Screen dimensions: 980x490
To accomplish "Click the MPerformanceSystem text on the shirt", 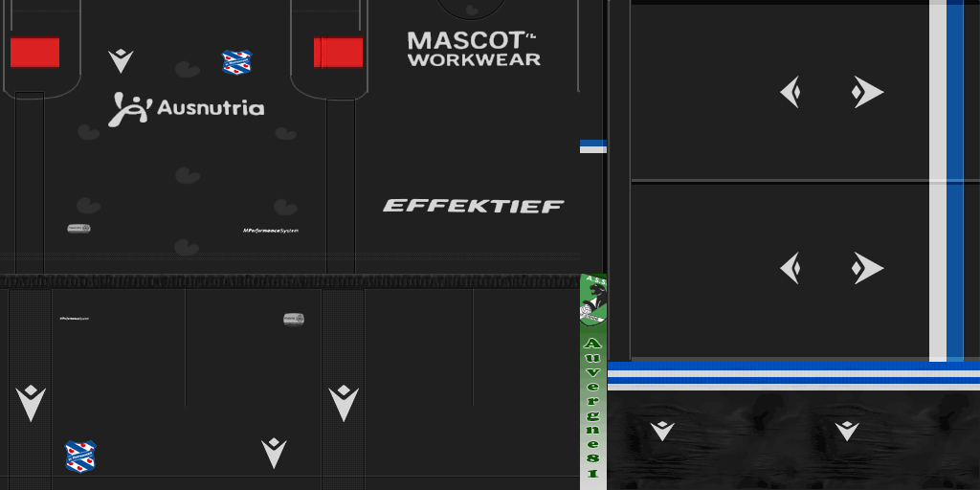I will (271, 230).
